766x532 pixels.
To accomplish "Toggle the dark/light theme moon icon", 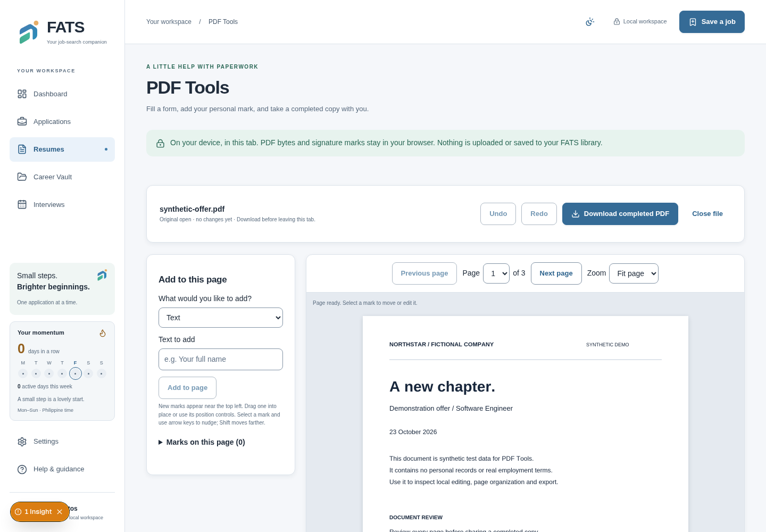I will pos(590,22).
